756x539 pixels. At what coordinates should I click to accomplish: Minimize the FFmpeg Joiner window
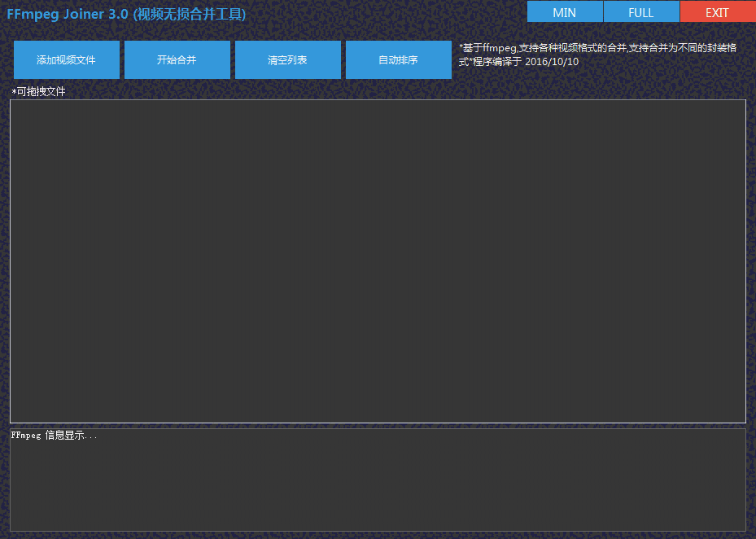(x=565, y=11)
